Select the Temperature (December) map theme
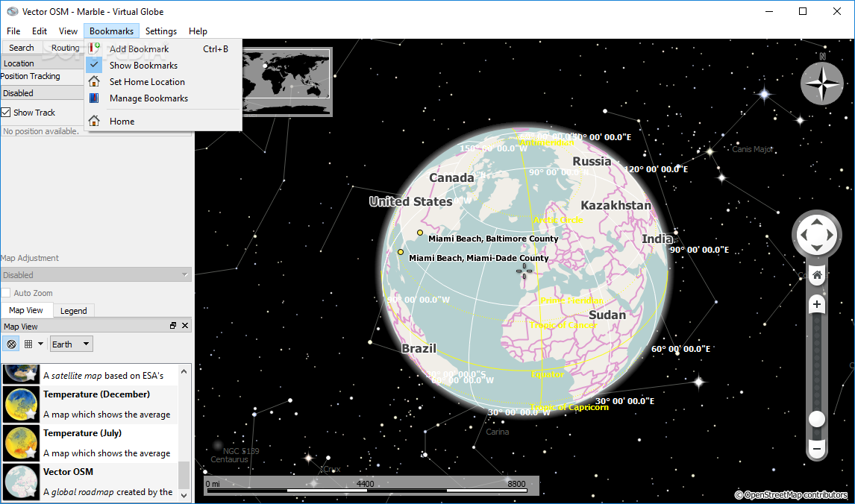 pyautogui.click(x=90, y=404)
